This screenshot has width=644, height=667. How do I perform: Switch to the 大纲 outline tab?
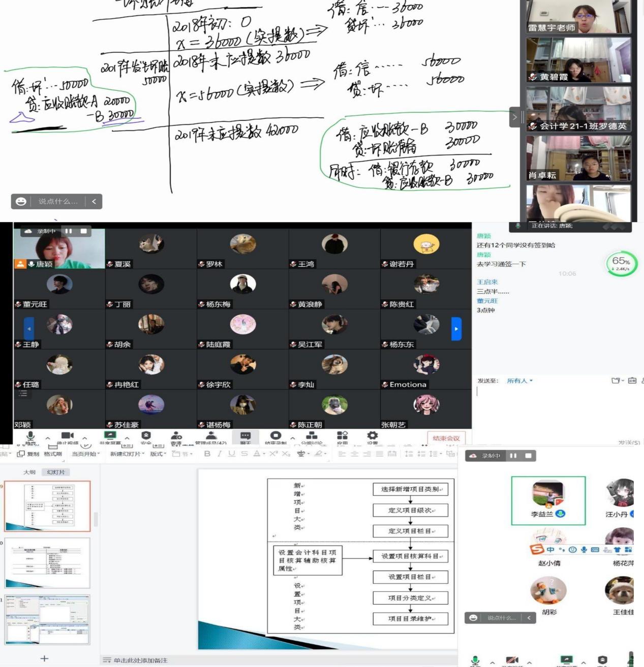(x=29, y=472)
